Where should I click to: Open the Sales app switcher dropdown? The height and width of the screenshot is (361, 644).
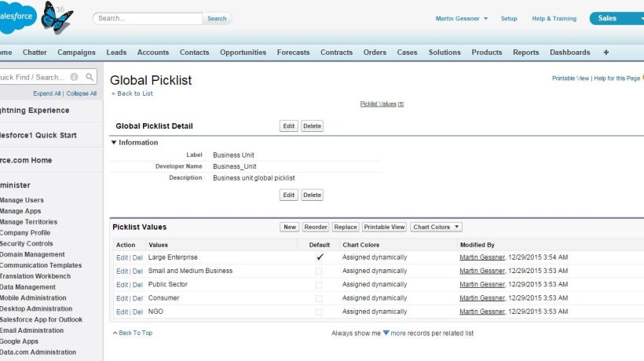tap(615, 18)
